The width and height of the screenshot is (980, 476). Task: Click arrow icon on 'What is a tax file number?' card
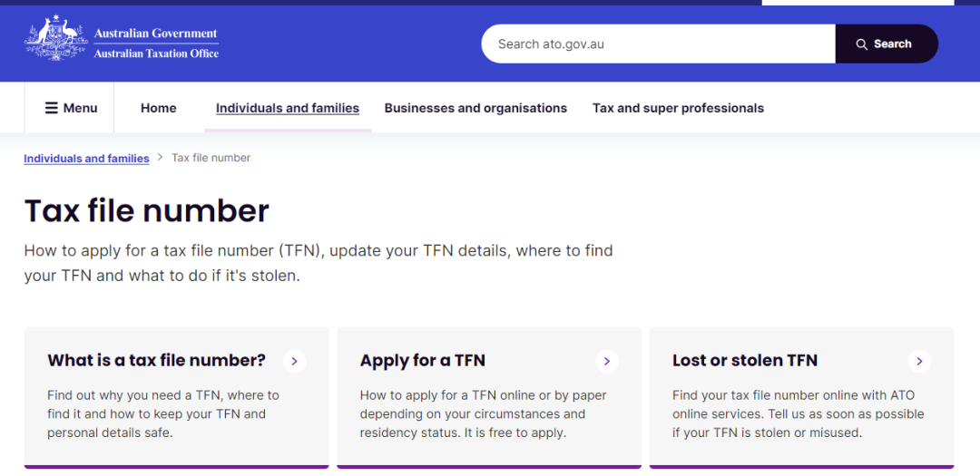(294, 361)
